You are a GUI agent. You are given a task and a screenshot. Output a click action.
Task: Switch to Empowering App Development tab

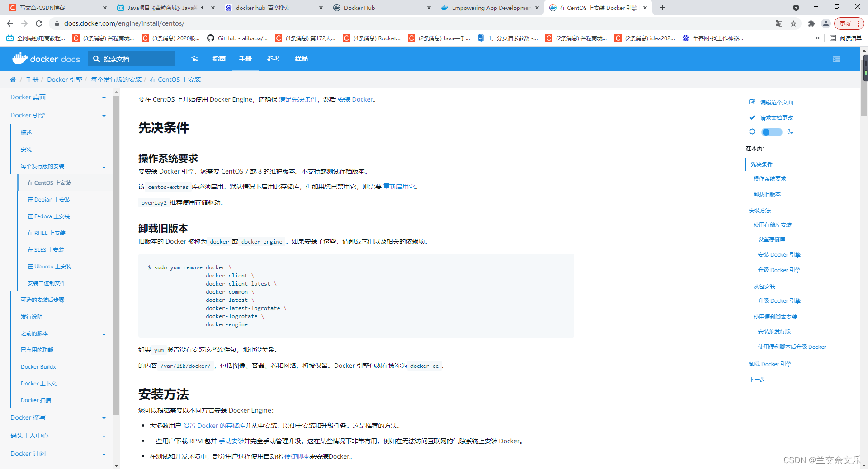(490, 8)
